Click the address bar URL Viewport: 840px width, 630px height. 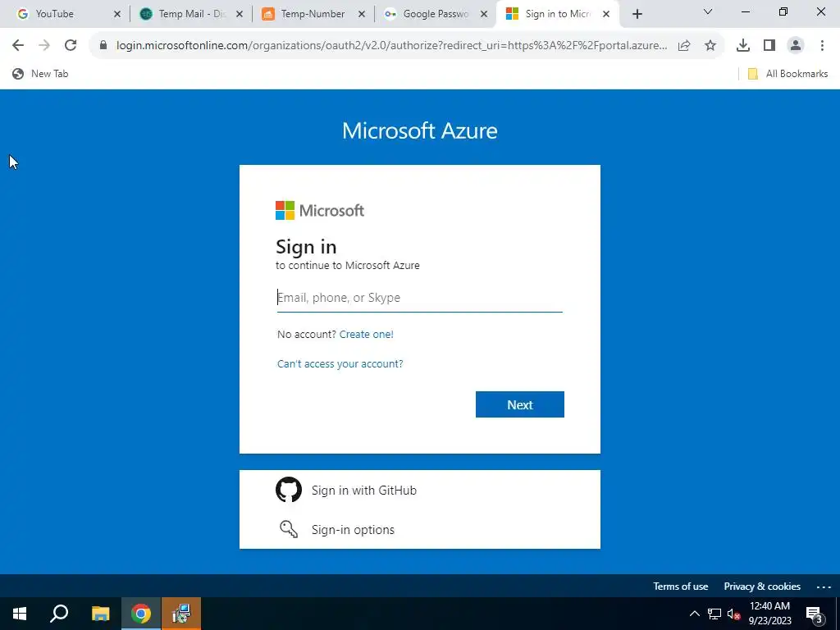click(391, 46)
